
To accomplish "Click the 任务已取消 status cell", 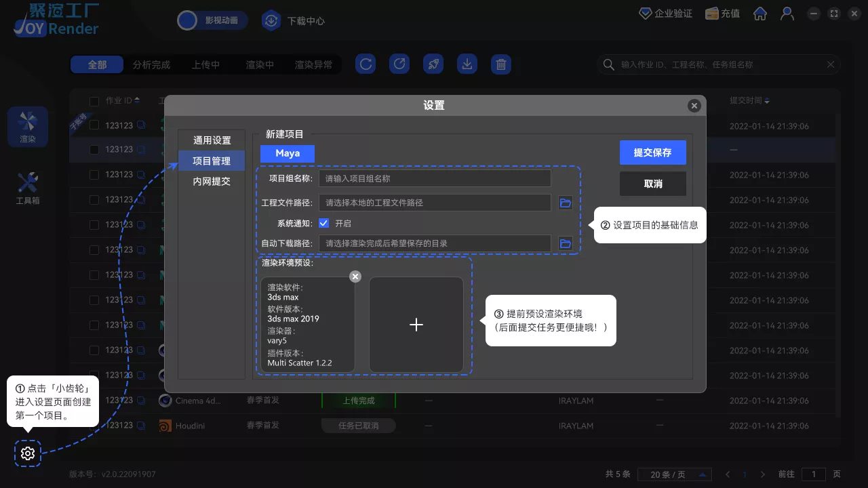I will tap(358, 426).
